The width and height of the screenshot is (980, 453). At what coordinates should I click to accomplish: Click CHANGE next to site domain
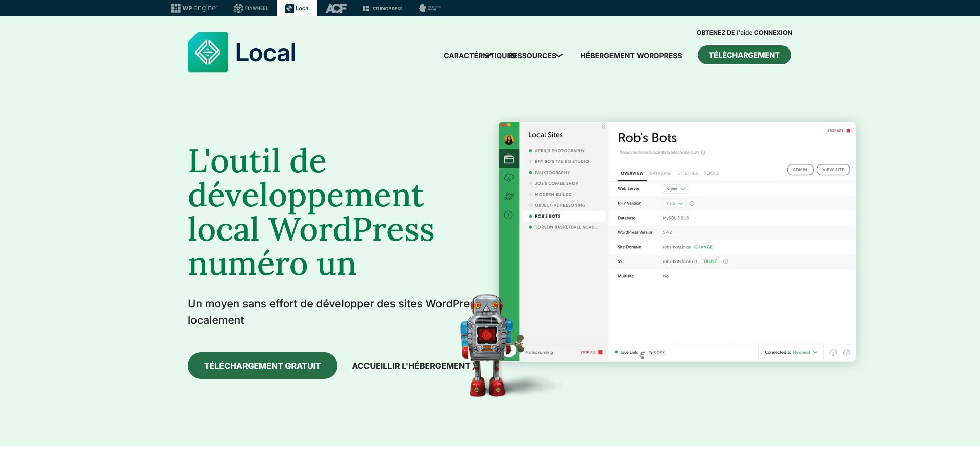click(703, 247)
